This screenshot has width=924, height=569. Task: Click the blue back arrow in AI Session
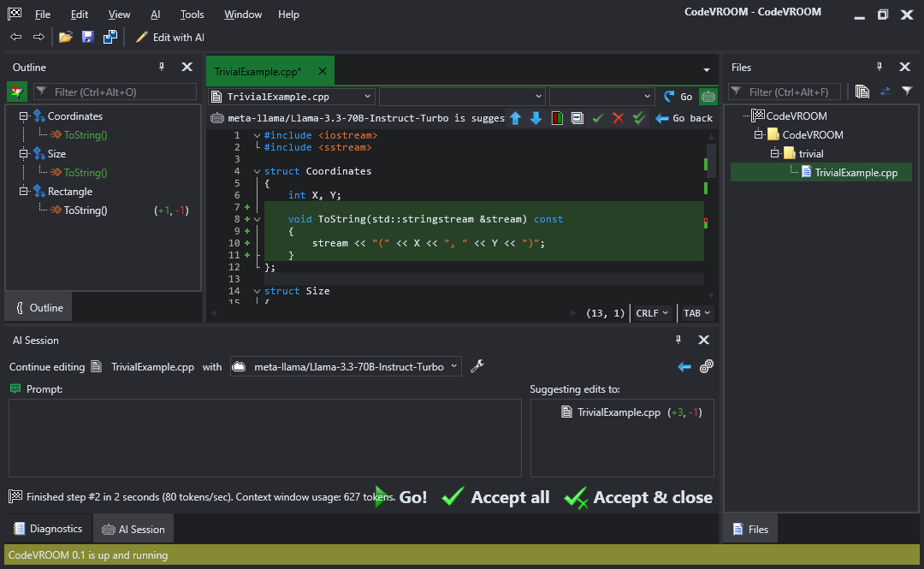(684, 367)
